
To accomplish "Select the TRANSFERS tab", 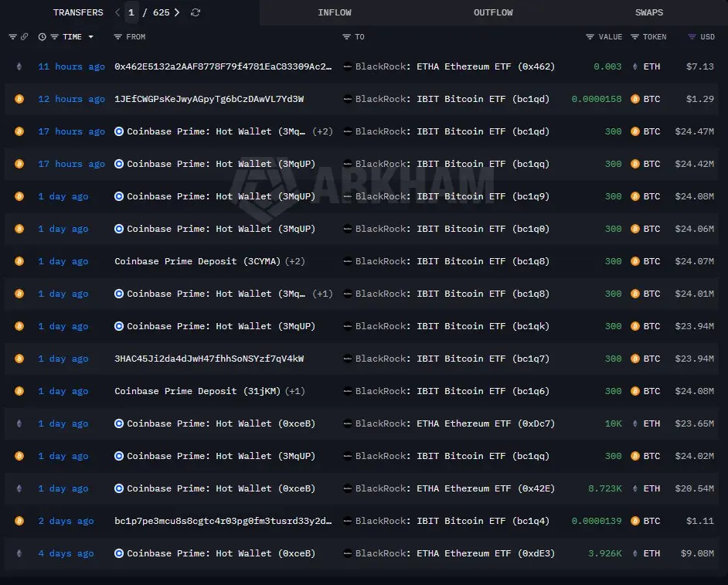I will pos(78,12).
